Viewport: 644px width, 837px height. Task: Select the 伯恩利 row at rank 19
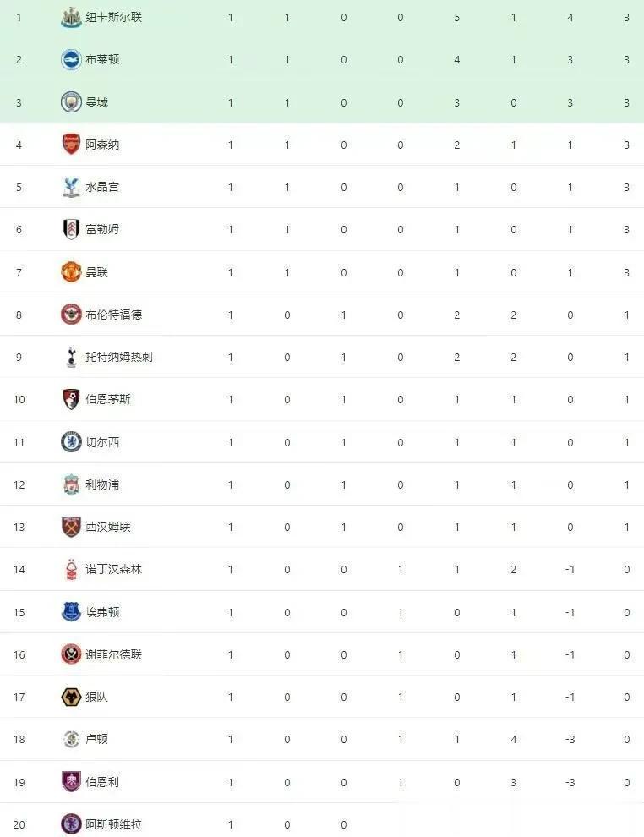pyautogui.click(x=322, y=782)
